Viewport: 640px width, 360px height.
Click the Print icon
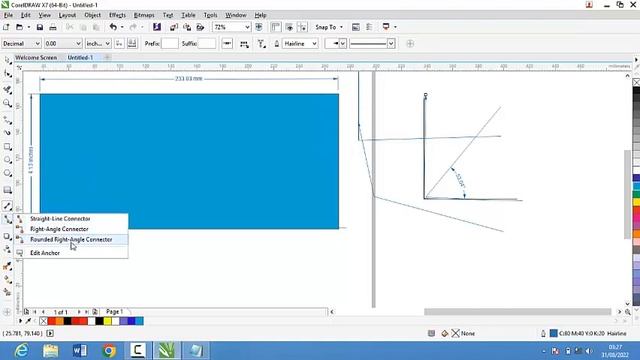point(53,27)
